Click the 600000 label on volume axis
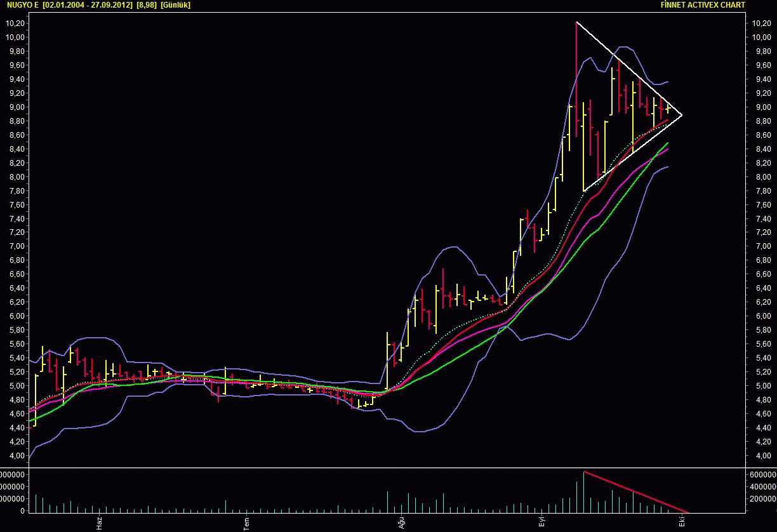 tap(762, 475)
